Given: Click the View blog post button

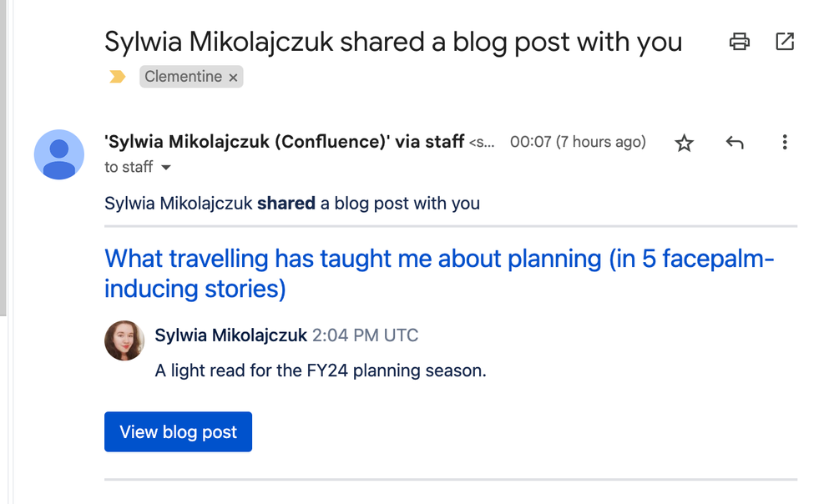Looking at the screenshot, I should click(178, 431).
